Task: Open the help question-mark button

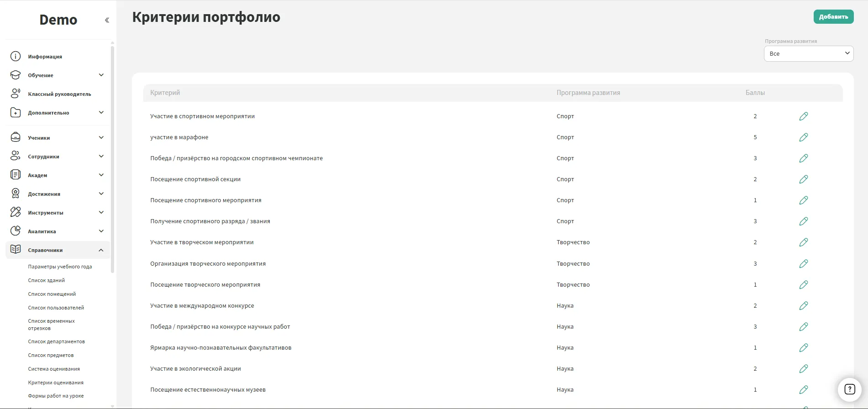Action: (x=849, y=389)
